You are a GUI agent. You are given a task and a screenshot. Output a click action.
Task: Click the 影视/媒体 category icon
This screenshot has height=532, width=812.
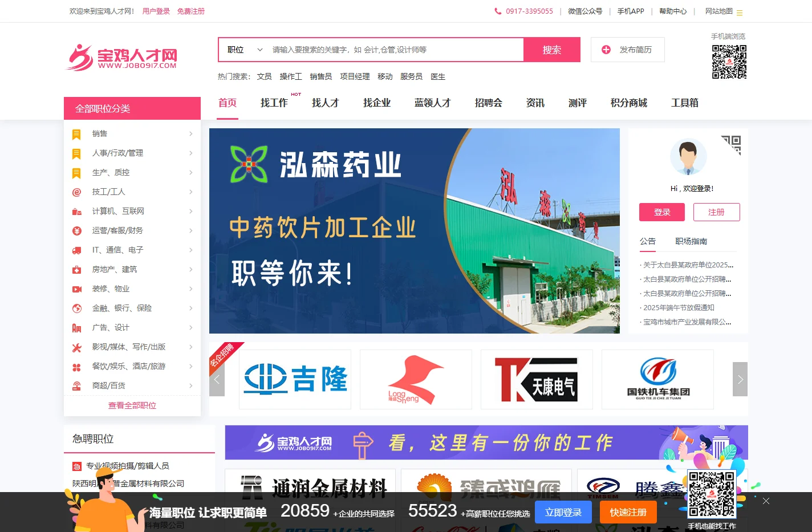(76, 347)
